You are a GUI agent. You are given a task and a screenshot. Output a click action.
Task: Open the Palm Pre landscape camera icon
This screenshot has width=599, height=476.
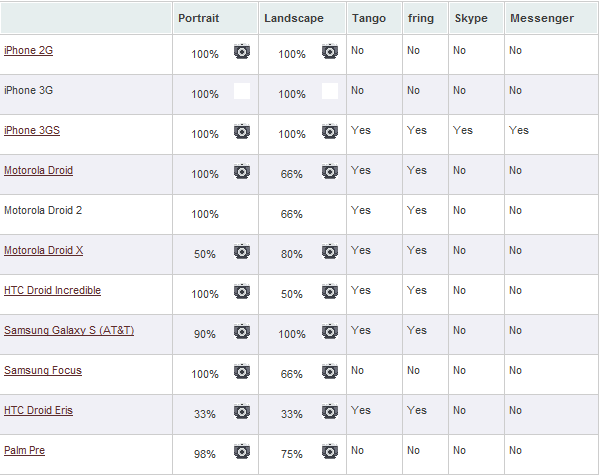(330, 451)
